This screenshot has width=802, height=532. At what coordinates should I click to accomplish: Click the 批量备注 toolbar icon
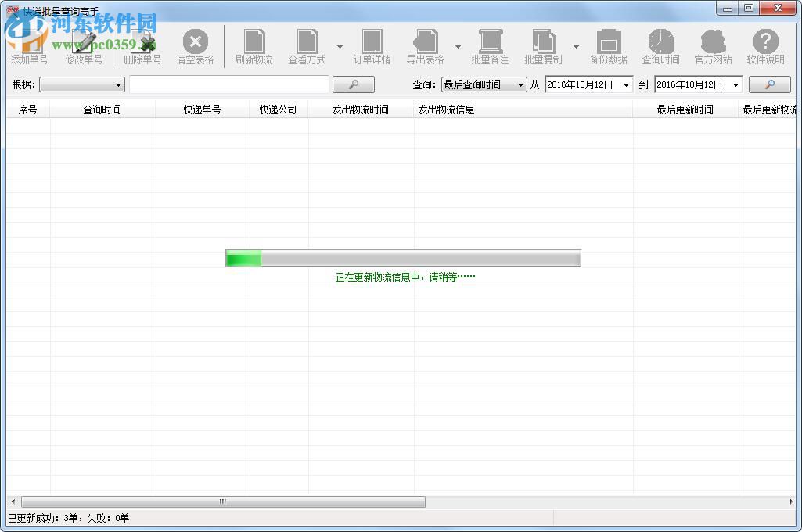coord(490,46)
